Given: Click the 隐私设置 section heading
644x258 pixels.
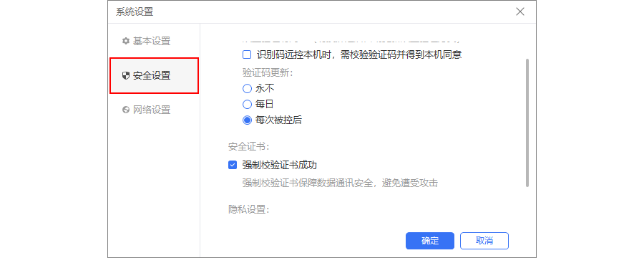Looking at the screenshot, I should 249,209.
